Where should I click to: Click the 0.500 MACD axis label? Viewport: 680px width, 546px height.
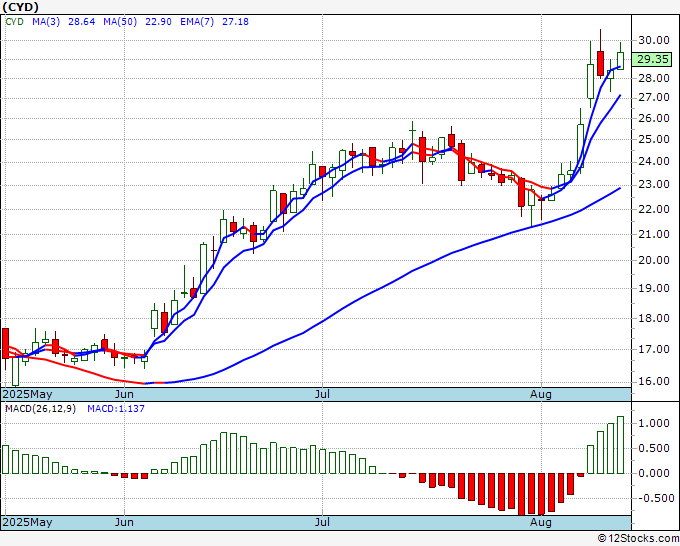click(x=654, y=448)
